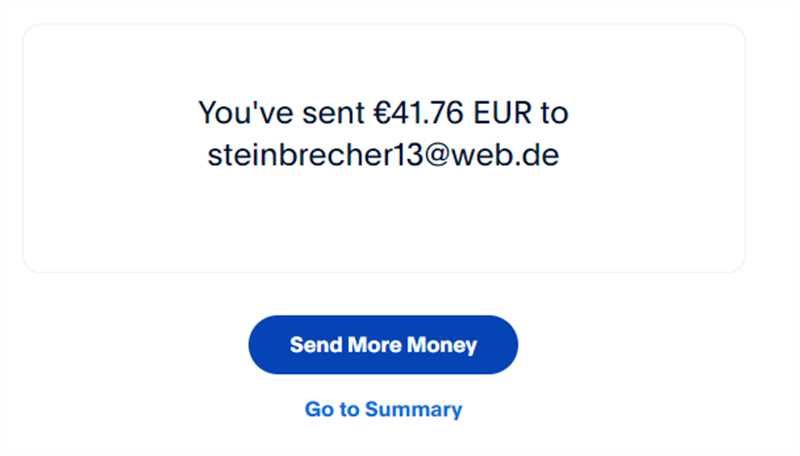Click the word "Money" on the blue button
The image size is (800, 456).
(x=442, y=346)
